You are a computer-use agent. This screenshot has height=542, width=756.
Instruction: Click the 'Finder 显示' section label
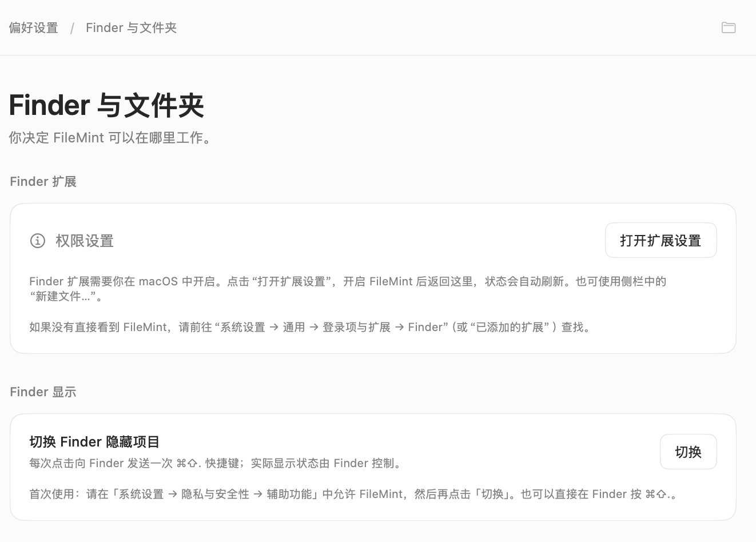43,392
